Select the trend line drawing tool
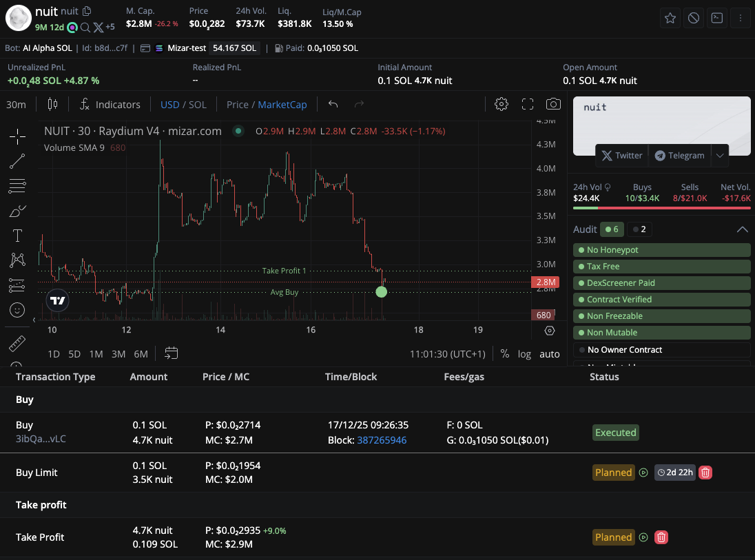This screenshot has height=560, width=755. click(17, 161)
